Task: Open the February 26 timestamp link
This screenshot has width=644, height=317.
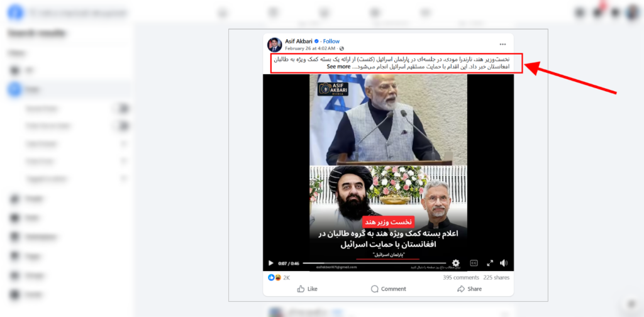Action: coord(310,48)
